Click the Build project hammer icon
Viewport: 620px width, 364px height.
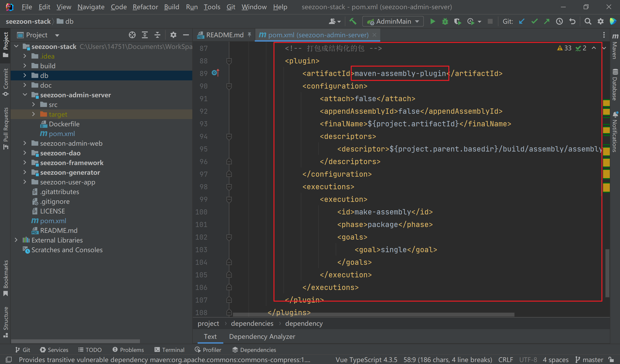353,21
